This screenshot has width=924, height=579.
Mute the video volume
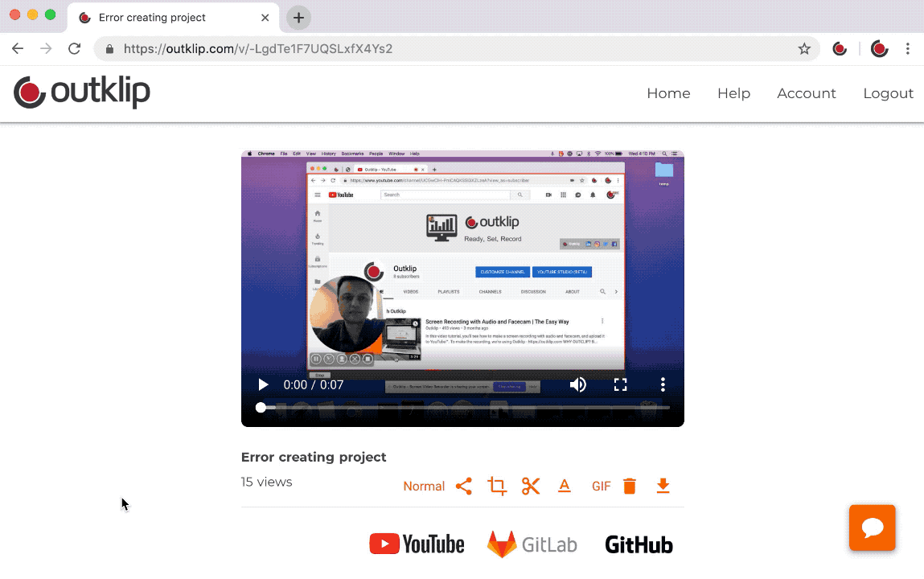pyautogui.click(x=577, y=384)
